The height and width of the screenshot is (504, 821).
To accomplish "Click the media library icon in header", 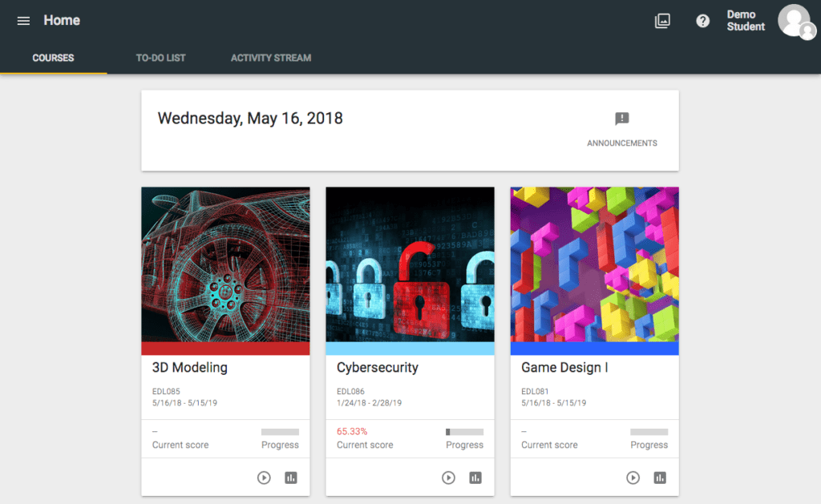I will pyautogui.click(x=662, y=21).
